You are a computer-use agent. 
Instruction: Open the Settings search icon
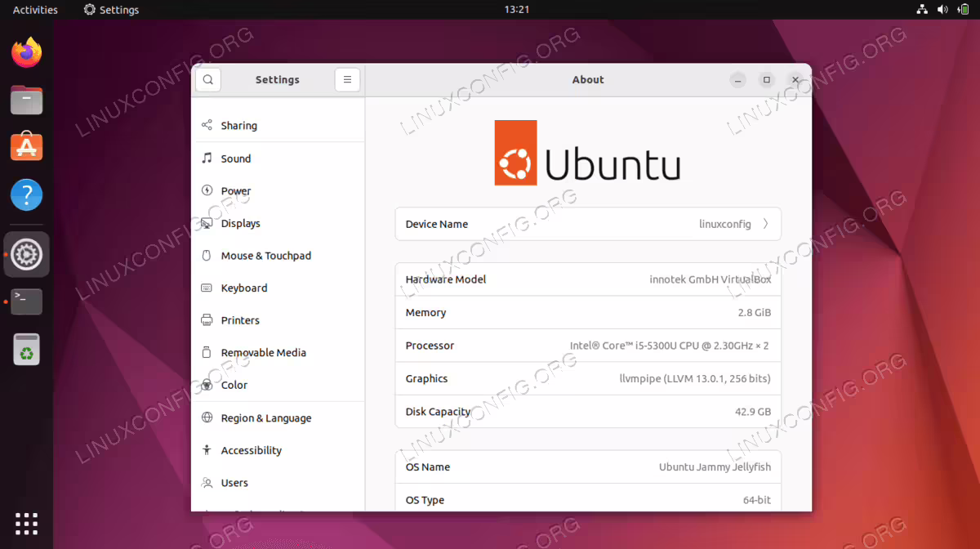[208, 80]
